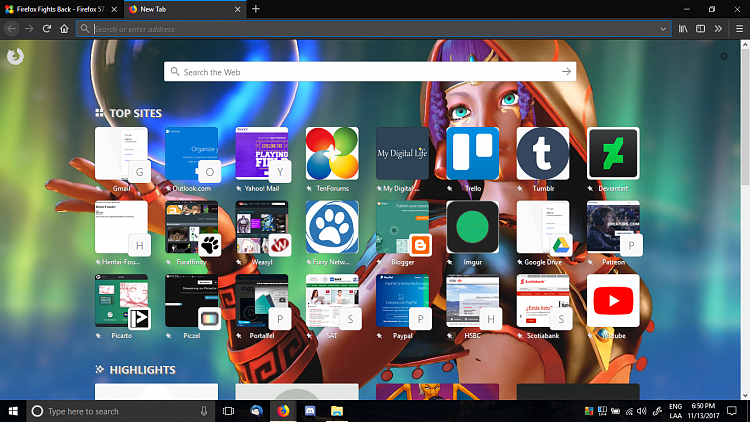
Task: Open the Action Center notifications
Action: pos(732,411)
